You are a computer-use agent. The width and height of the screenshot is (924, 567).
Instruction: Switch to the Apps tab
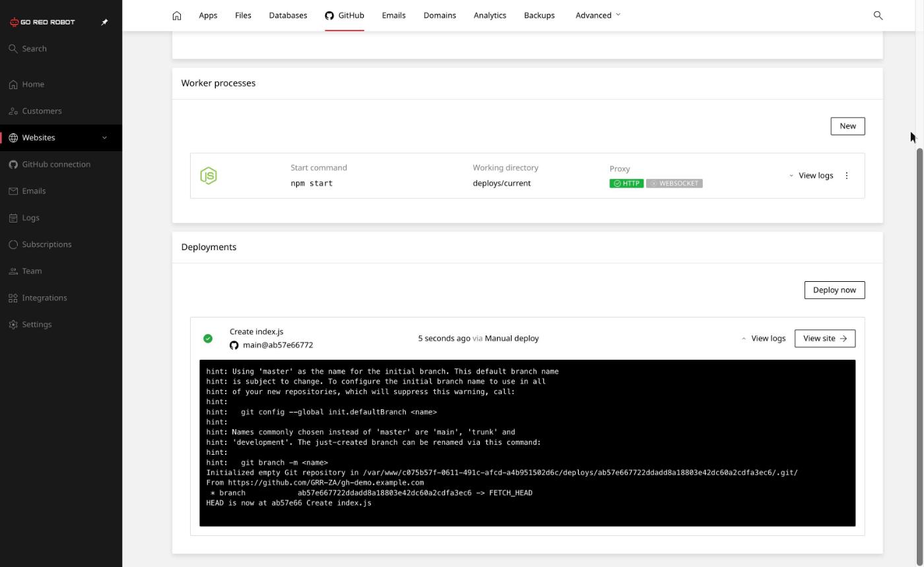[208, 15]
